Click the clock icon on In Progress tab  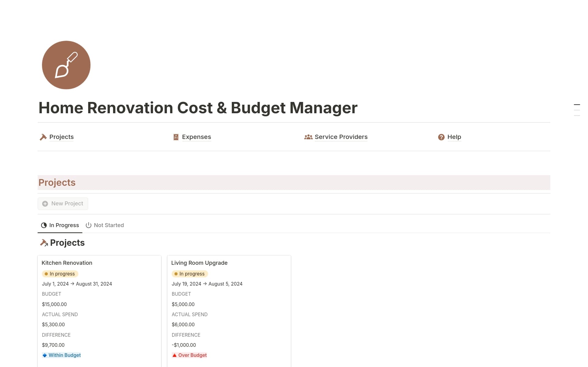[x=44, y=225]
